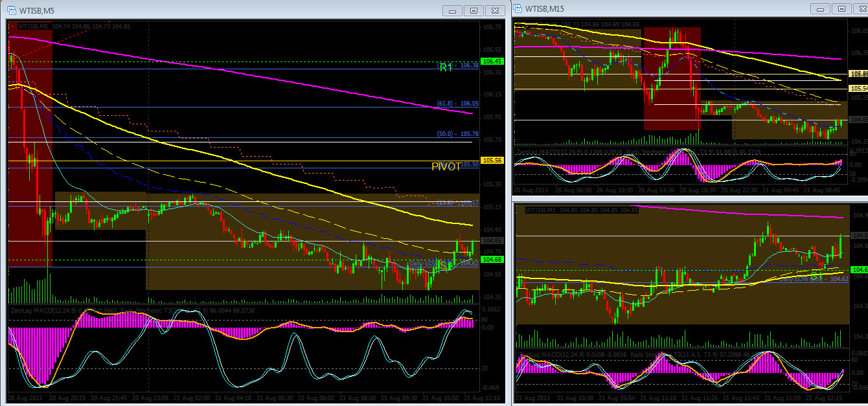Click the yellow 105.54 price tag on M15

(859, 88)
